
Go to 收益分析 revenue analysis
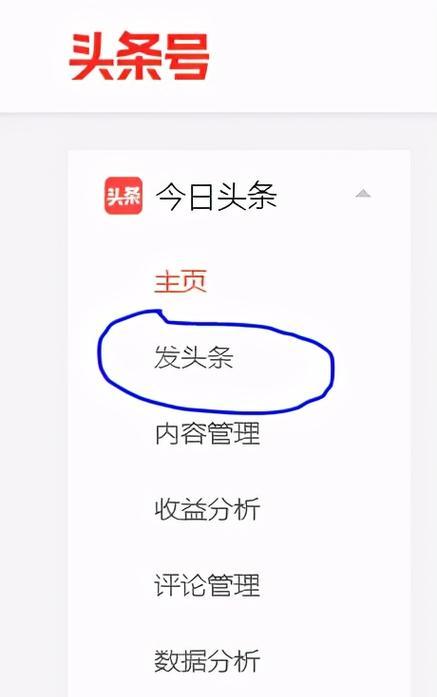click(x=207, y=509)
